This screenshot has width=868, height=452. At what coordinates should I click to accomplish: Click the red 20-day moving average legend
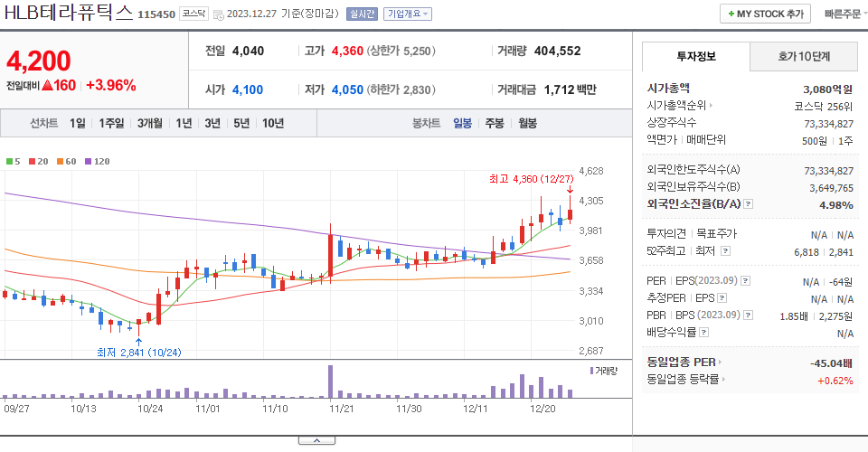38,162
